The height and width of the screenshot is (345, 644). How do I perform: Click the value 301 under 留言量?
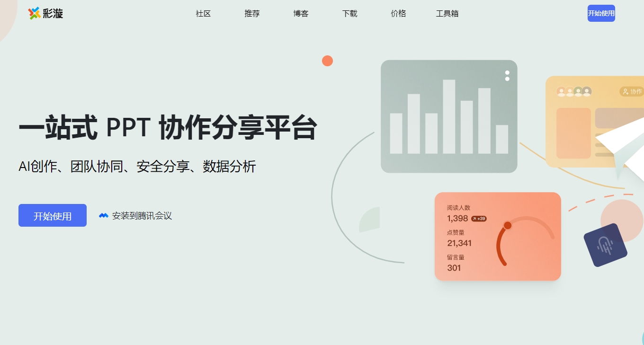(x=454, y=268)
